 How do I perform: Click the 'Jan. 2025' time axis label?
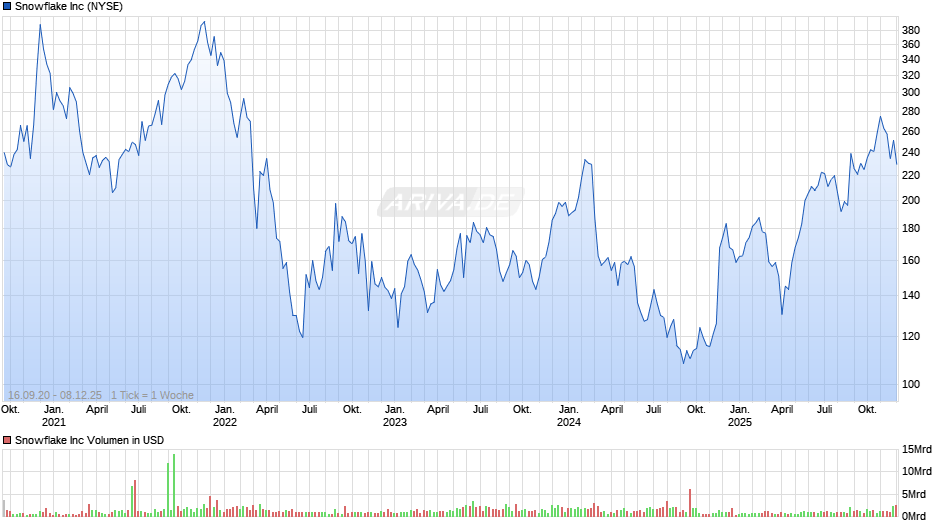[x=739, y=416]
